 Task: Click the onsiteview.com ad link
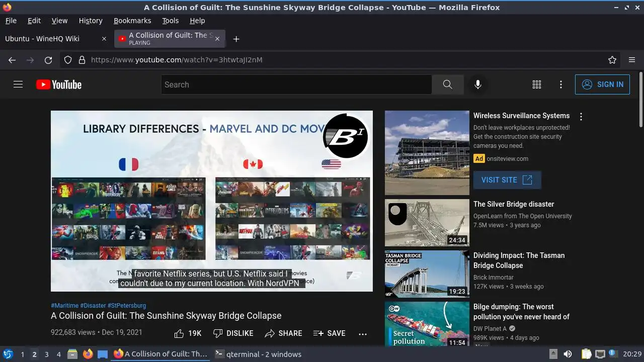508,159
